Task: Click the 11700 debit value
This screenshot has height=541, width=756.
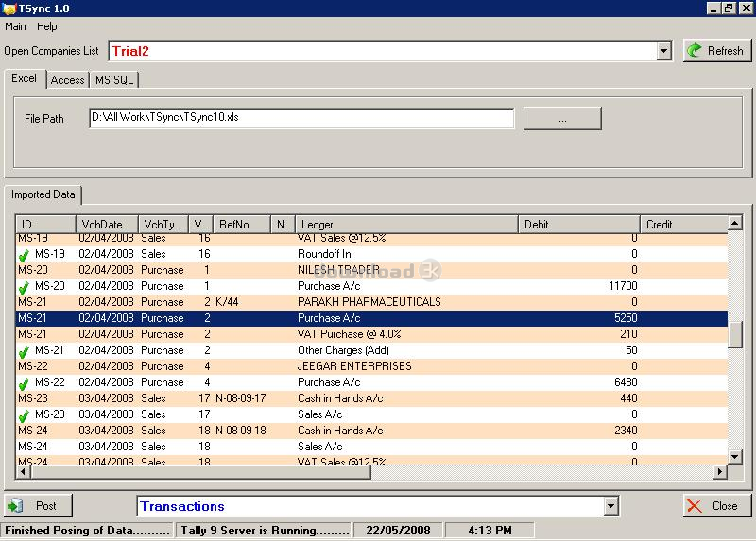Action: 623,286
